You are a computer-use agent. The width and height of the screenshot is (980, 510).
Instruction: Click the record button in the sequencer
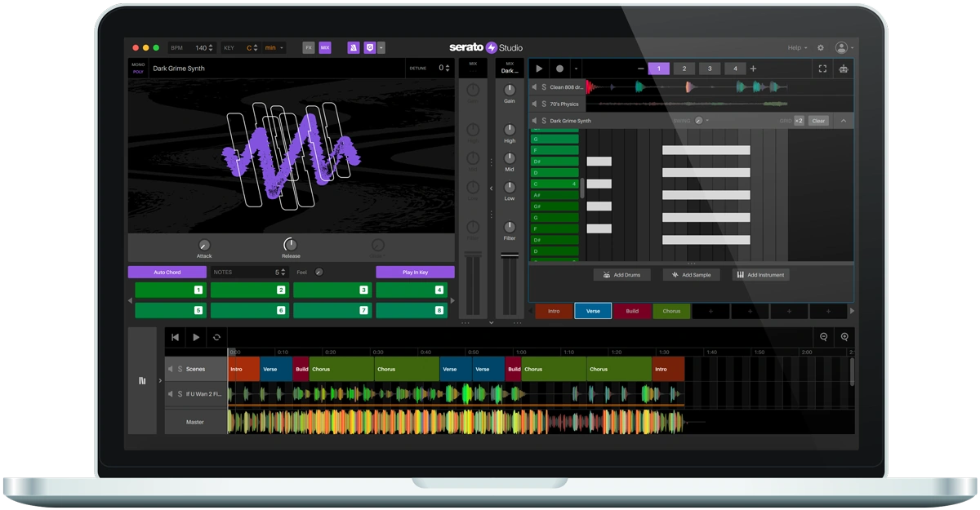[559, 69]
